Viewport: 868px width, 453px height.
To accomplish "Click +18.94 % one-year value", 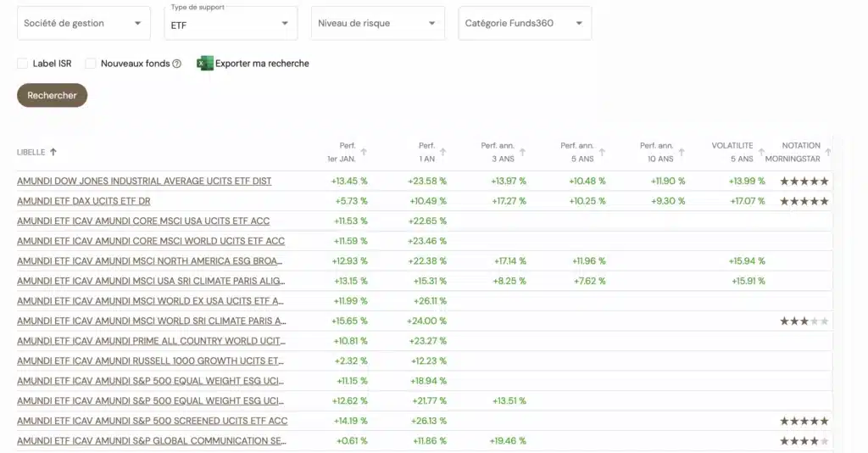I will [x=428, y=381].
